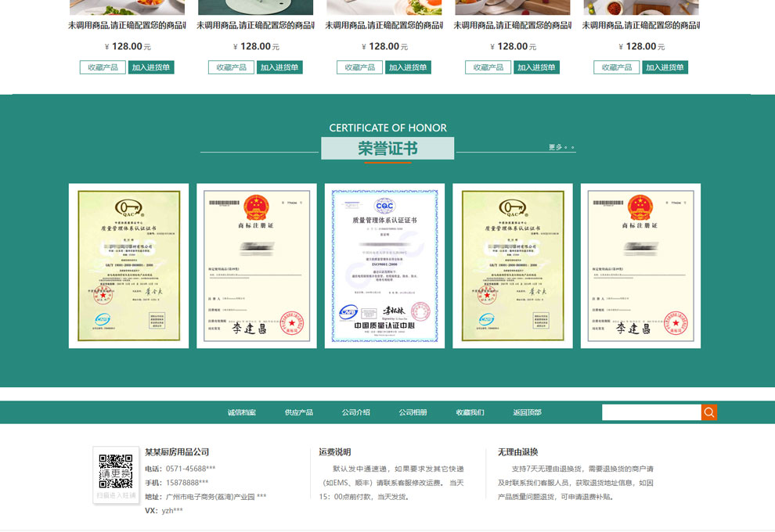Viewport: 775px width, 532px height.
Task: Open the fourth certificate, a QAC certificate
Action: tap(513, 266)
